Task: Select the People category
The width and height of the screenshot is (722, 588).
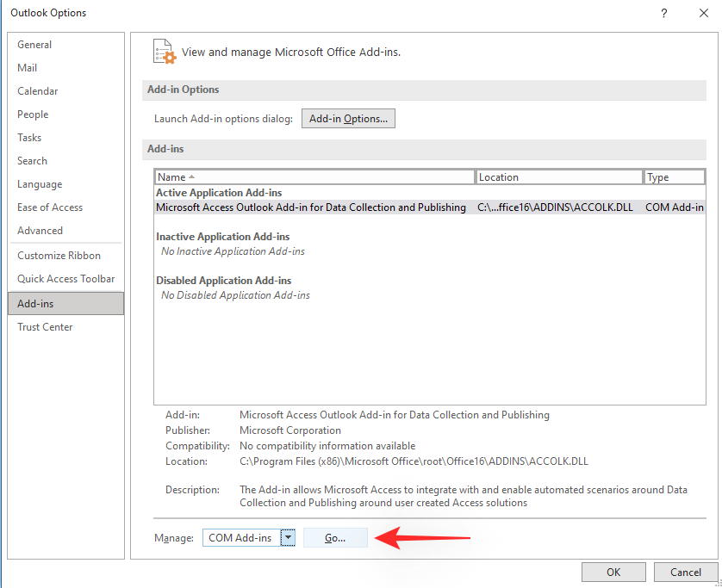Action: pyautogui.click(x=33, y=115)
